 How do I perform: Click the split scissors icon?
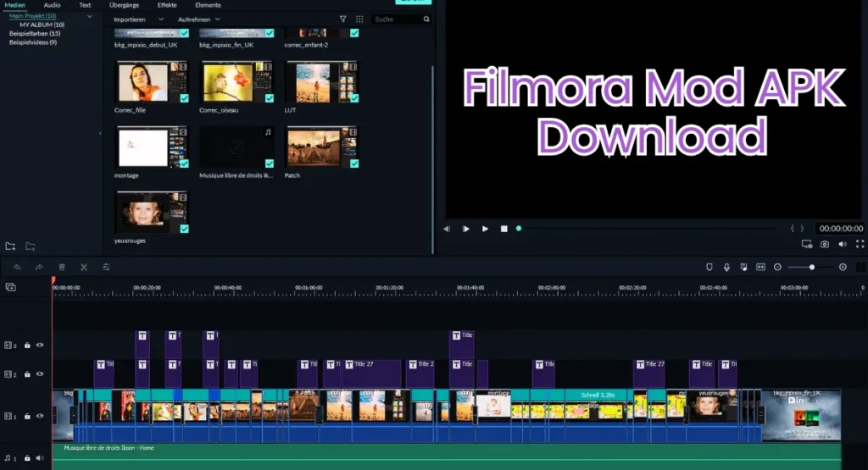tap(84, 267)
